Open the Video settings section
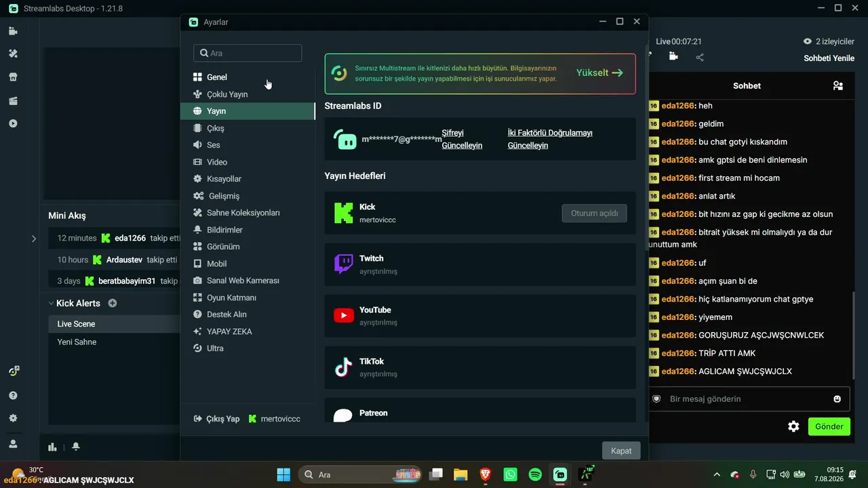Image resolution: width=868 pixels, height=488 pixels. click(x=248, y=162)
